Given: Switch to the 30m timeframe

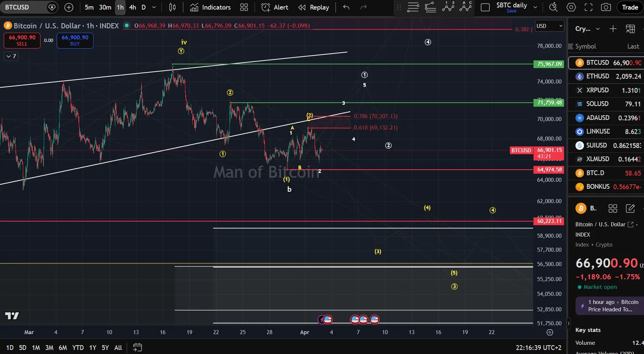Looking at the screenshot, I should [105, 7].
